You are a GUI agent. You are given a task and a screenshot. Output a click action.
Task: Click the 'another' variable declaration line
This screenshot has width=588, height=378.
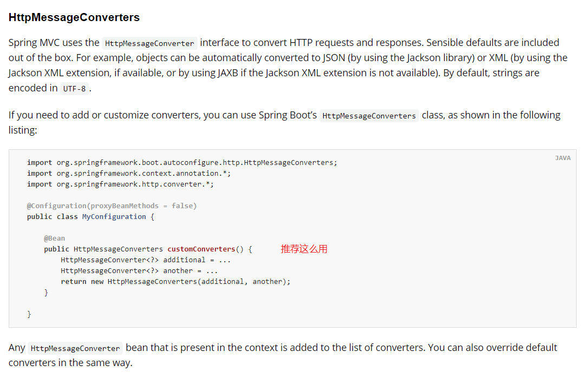(x=139, y=271)
